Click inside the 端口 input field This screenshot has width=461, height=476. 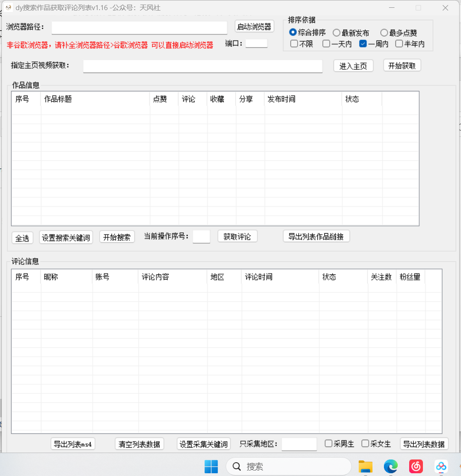click(256, 43)
